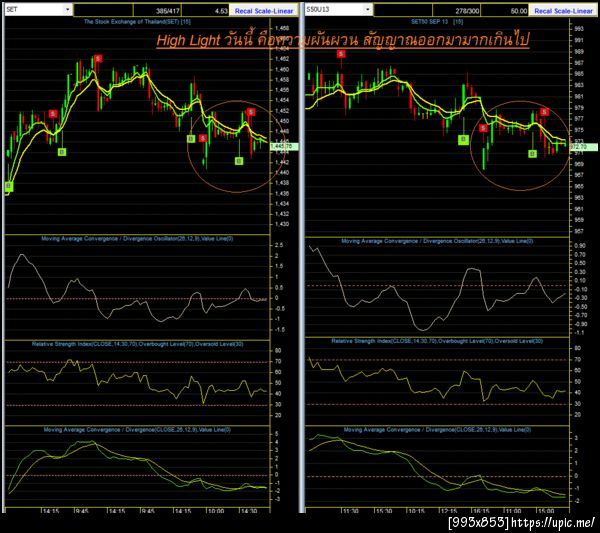This screenshot has height=533, width=600.
Task: Click the 15:00 label on the S50U13 time axis
Action: pos(546,511)
